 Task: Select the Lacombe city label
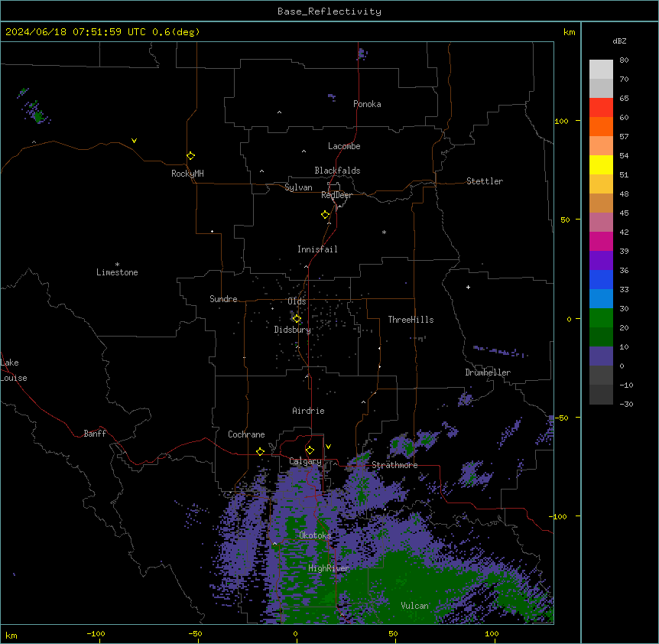click(x=344, y=146)
